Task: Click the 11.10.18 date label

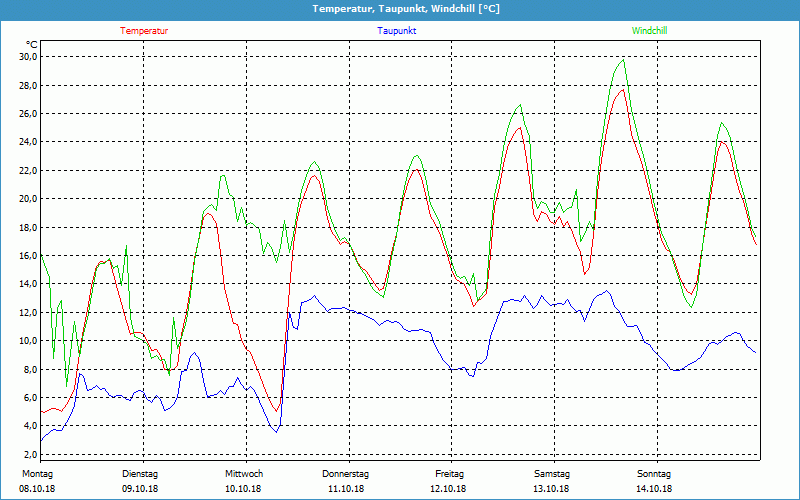Action: coord(346,489)
